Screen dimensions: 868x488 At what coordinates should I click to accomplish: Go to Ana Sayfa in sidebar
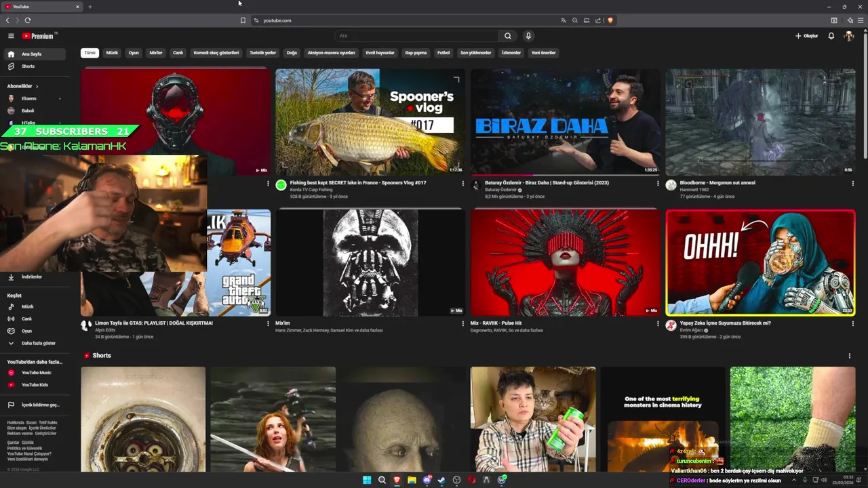pyautogui.click(x=36, y=54)
